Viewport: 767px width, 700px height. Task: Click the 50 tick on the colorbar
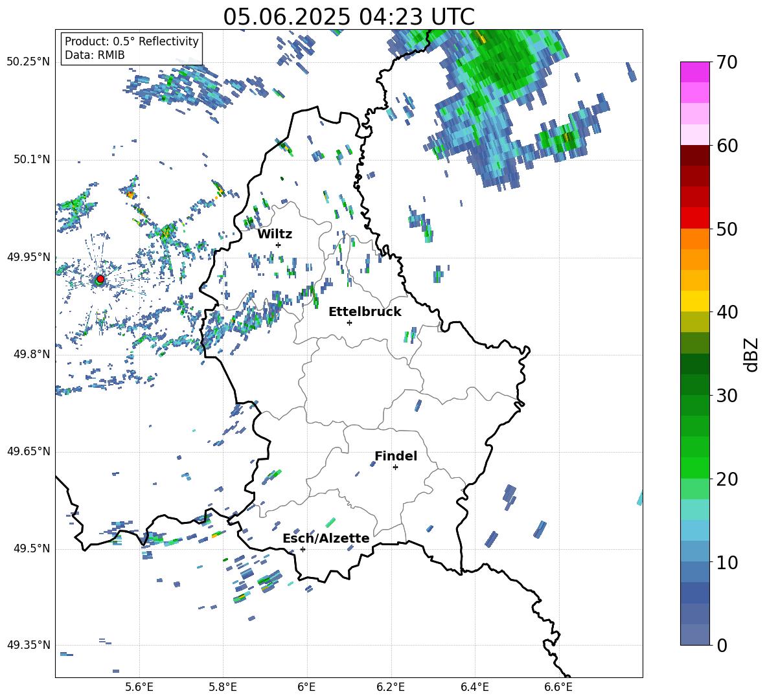[x=727, y=229]
